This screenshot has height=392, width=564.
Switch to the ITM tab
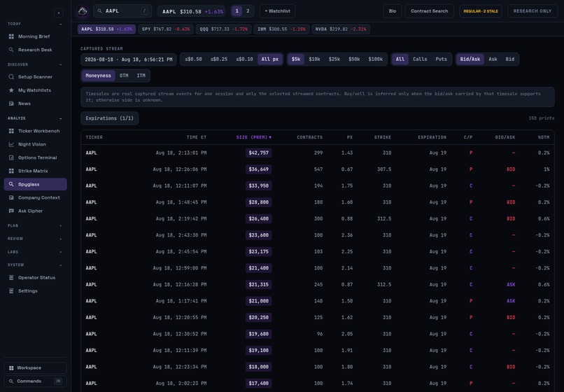(141, 76)
